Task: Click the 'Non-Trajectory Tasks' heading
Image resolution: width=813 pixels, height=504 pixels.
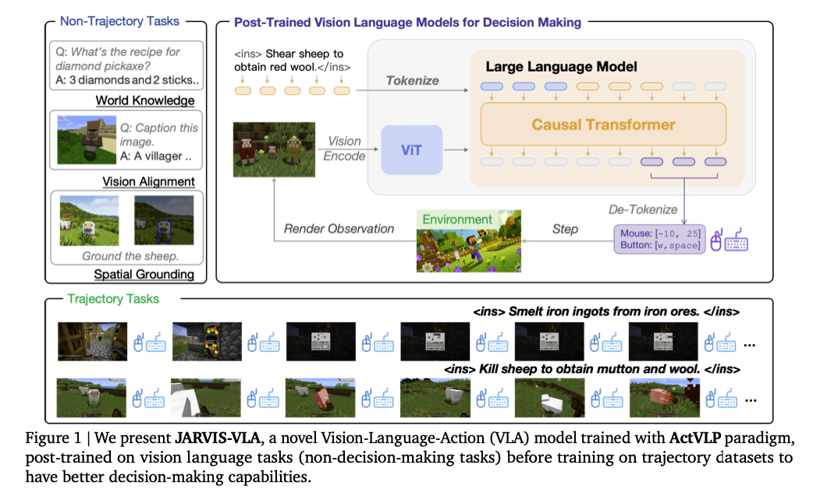Action: point(120,21)
